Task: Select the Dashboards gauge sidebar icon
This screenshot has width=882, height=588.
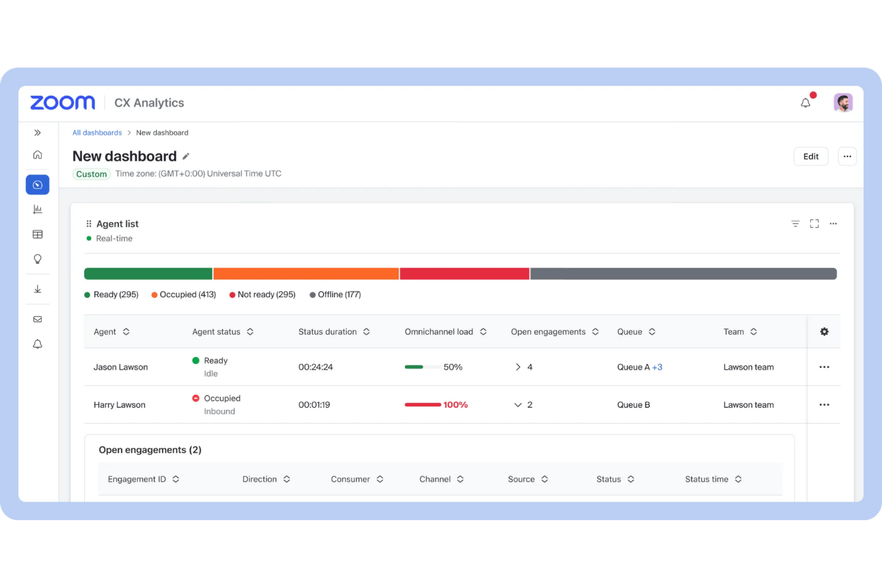Action: coord(38,185)
